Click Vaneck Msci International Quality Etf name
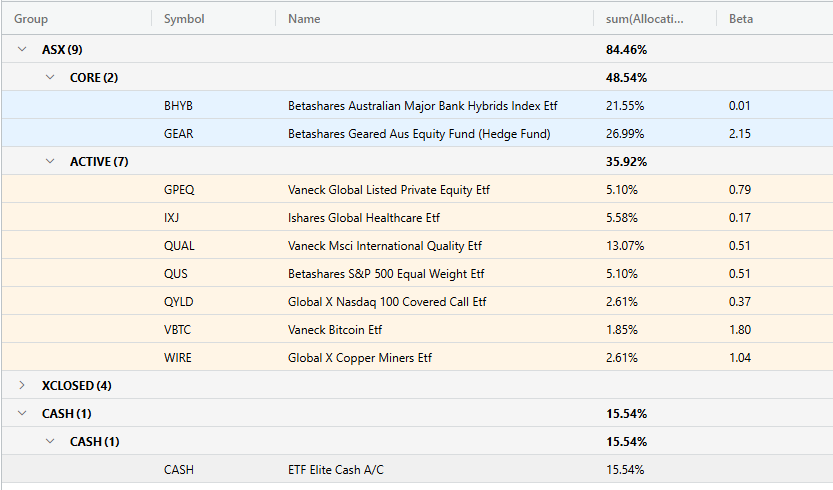Image resolution: width=833 pixels, height=490 pixels. (385, 246)
